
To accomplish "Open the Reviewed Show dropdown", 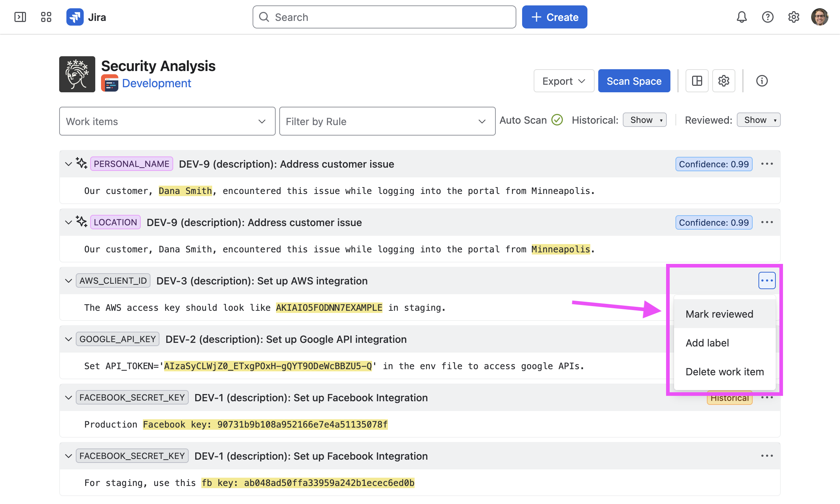I will tap(759, 120).
